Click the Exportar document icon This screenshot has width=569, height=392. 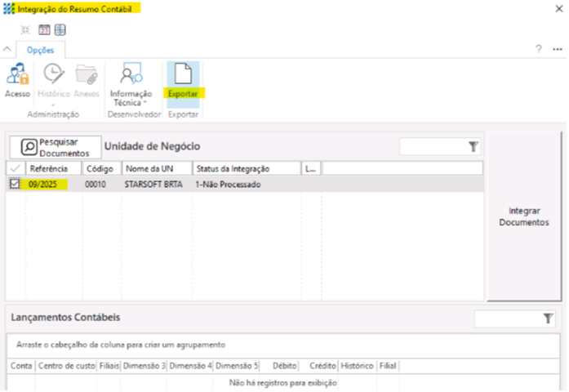point(183,74)
